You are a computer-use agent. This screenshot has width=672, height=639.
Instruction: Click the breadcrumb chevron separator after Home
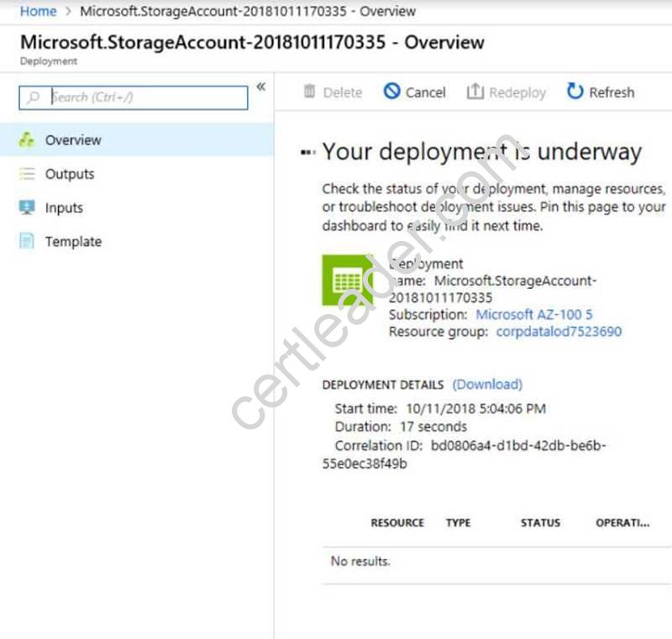click(68, 11)
